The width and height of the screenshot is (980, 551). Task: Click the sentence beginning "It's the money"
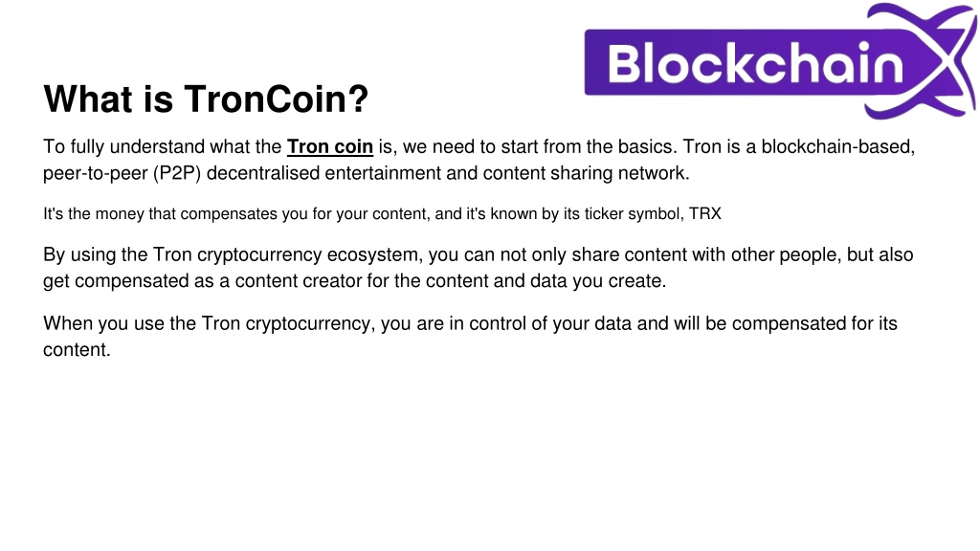[382, 213]
